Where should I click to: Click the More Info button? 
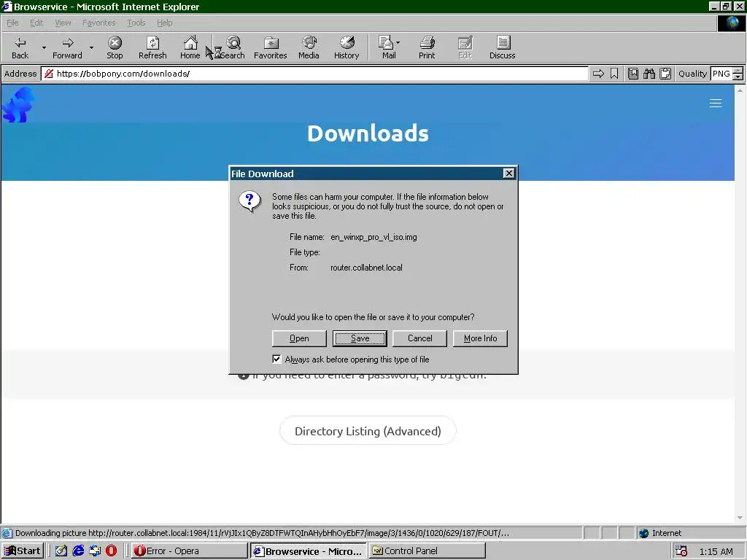point(480,338)
